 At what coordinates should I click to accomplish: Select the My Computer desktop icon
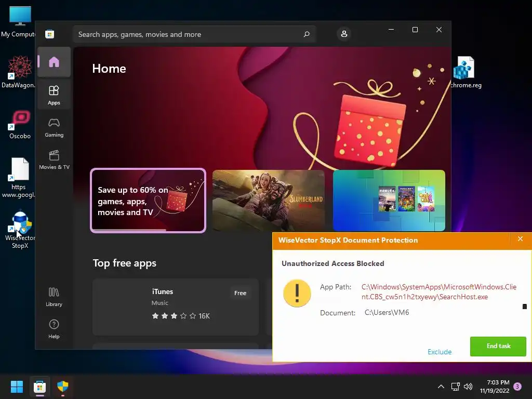[19, 22]
